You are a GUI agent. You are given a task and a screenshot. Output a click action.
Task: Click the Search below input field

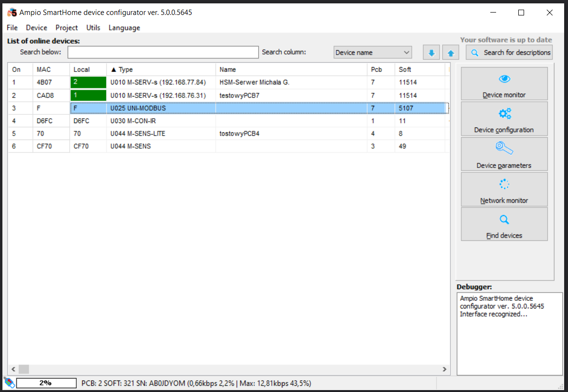point(163,52)
